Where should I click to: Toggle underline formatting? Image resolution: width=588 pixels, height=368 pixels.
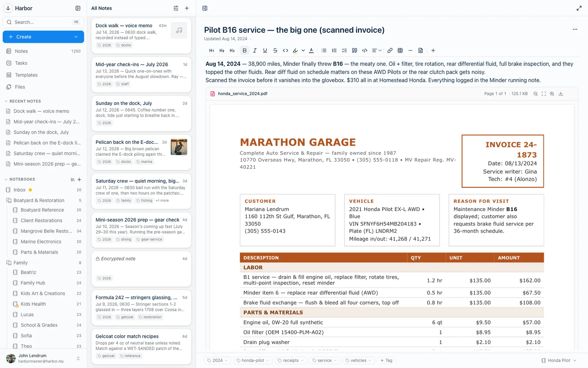[x=265, y=50]
